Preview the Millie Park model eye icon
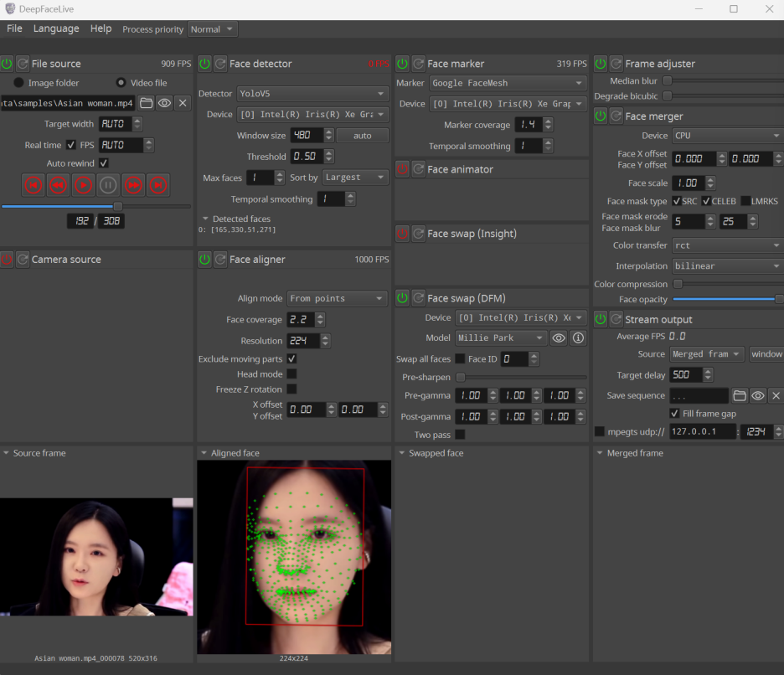 [559, 338]
